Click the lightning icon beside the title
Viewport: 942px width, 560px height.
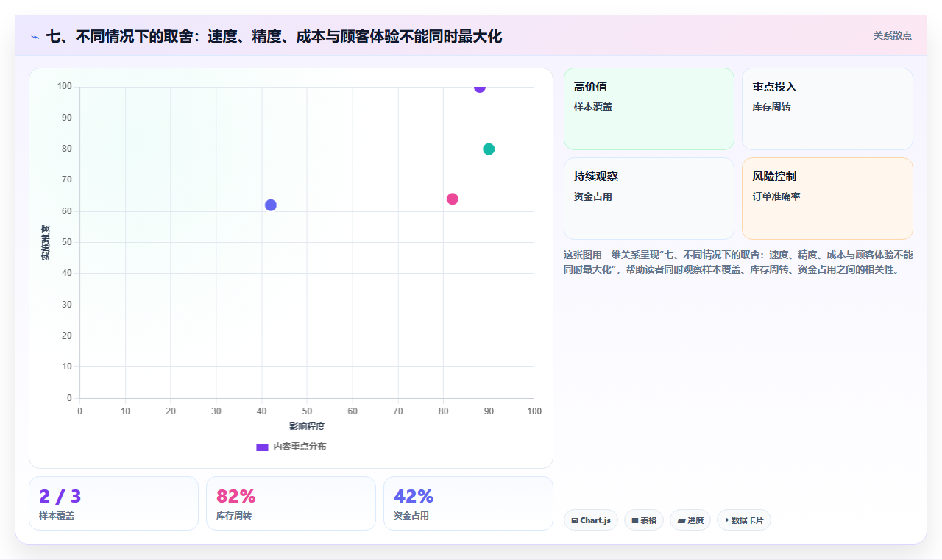35,37
